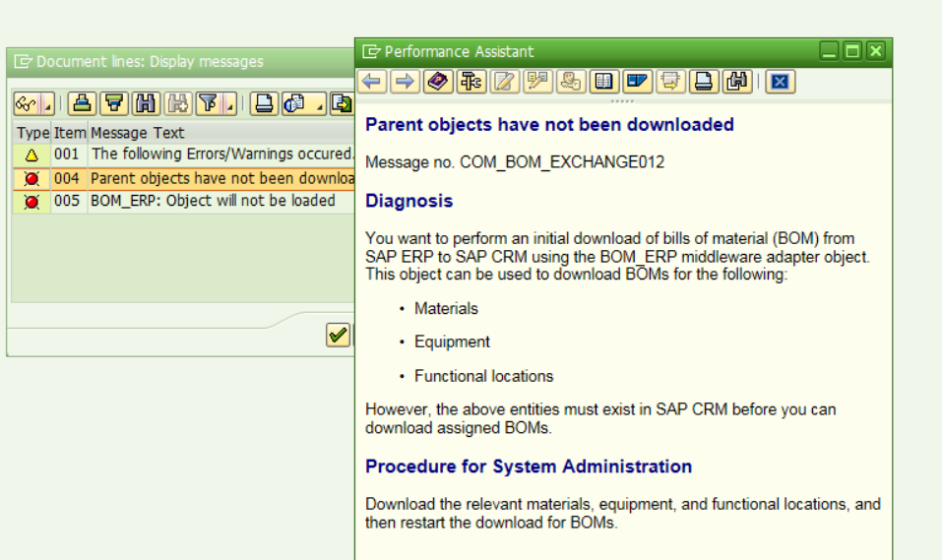Open the open-book icon in Performance Assistant

click(x=603, y=82)
